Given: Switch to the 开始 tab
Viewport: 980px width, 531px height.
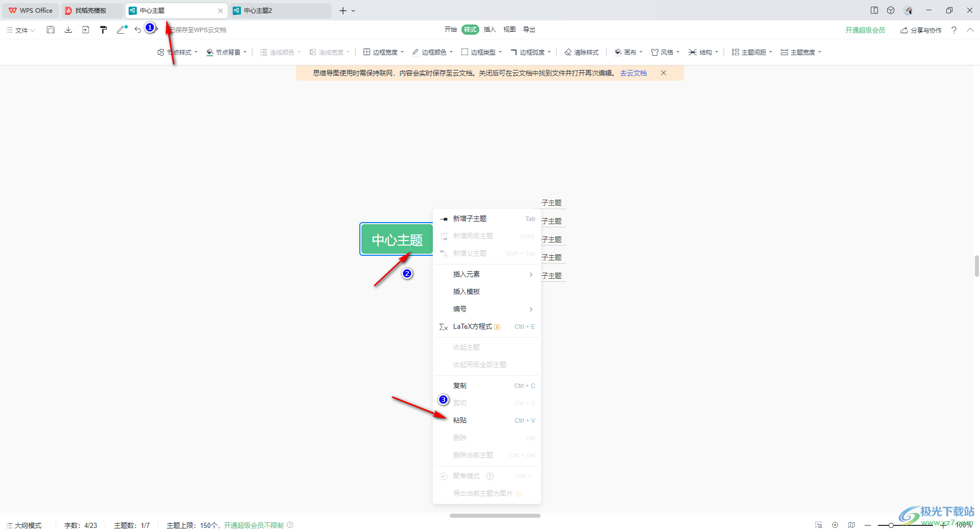Looking at the screenshot, I should pyautogui.click(x=450, y=30).
